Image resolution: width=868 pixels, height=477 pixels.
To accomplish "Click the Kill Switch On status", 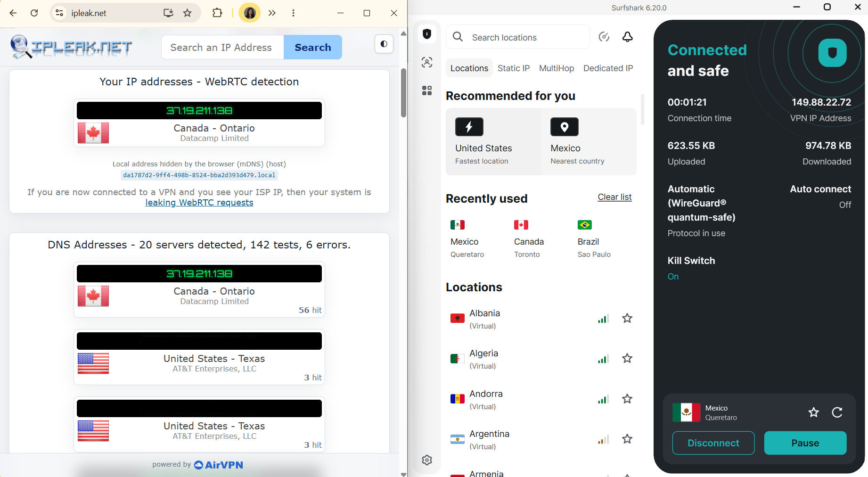I will coord(673,277).
